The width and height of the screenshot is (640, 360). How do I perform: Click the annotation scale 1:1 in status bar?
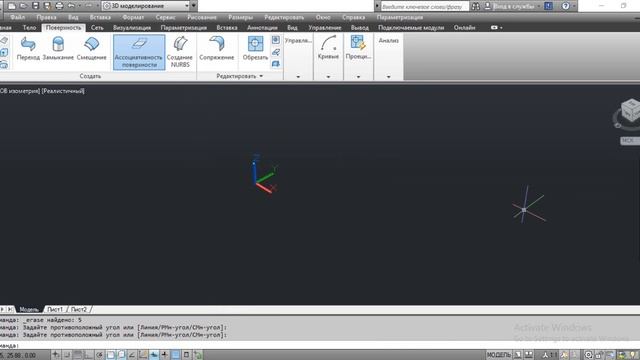[550, 355]
